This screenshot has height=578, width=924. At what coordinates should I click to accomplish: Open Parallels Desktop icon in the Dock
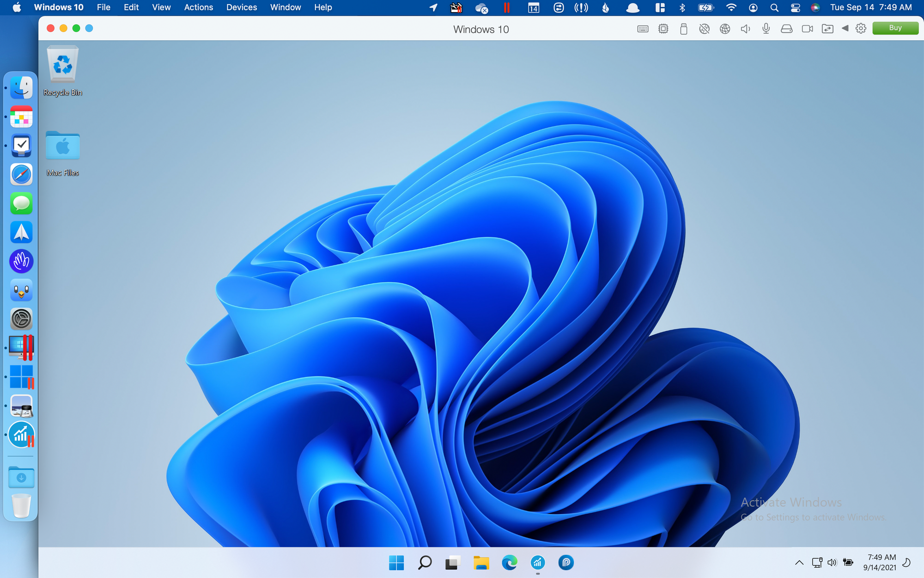coord(21,348)
